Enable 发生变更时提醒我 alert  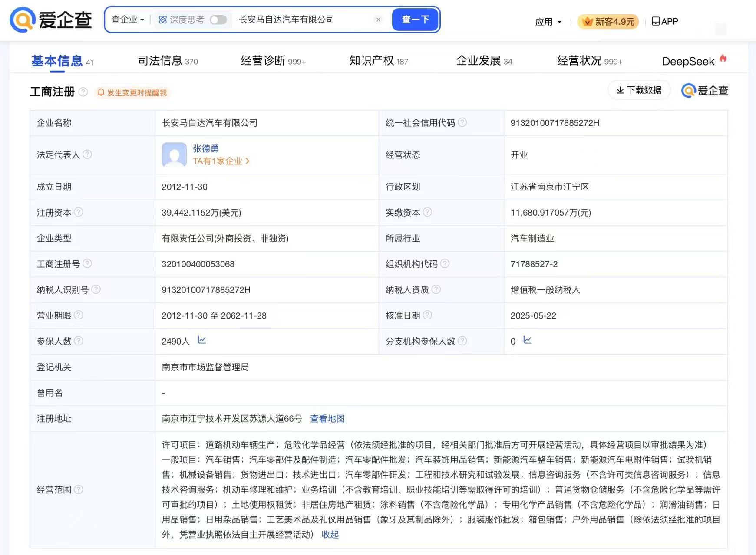pyautogui.click(x=132, y=92)
